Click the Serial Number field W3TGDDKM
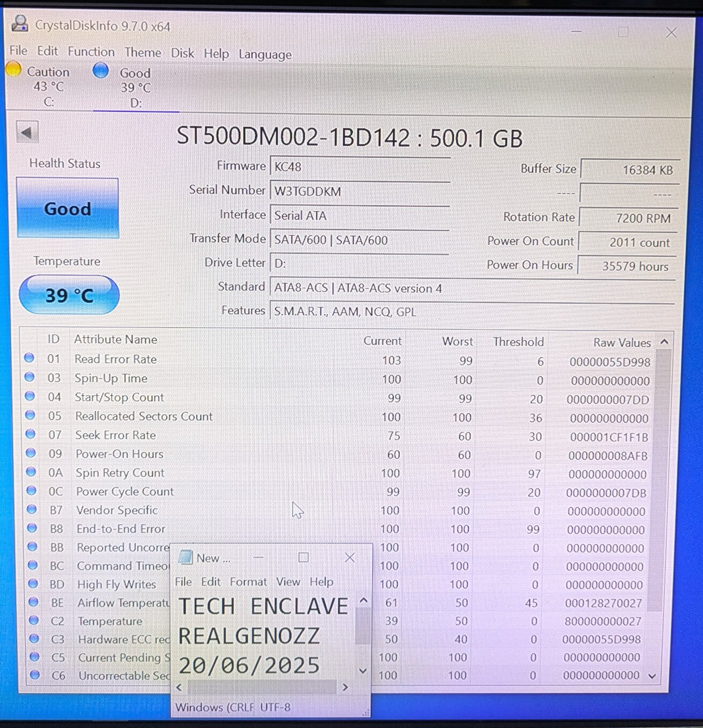Viewport: 703px width, 728px height. pyautogui.click(x=360, y=191)
